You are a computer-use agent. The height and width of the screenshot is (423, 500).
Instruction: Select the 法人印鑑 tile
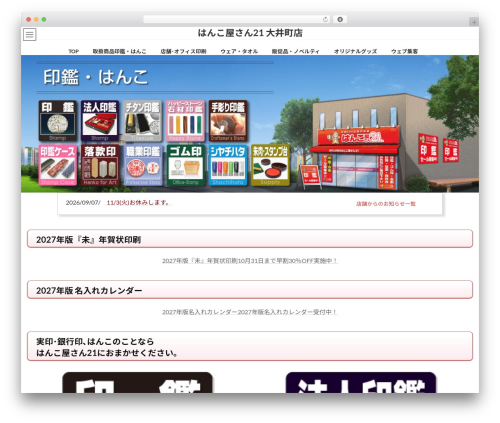[x=100, y=121]
